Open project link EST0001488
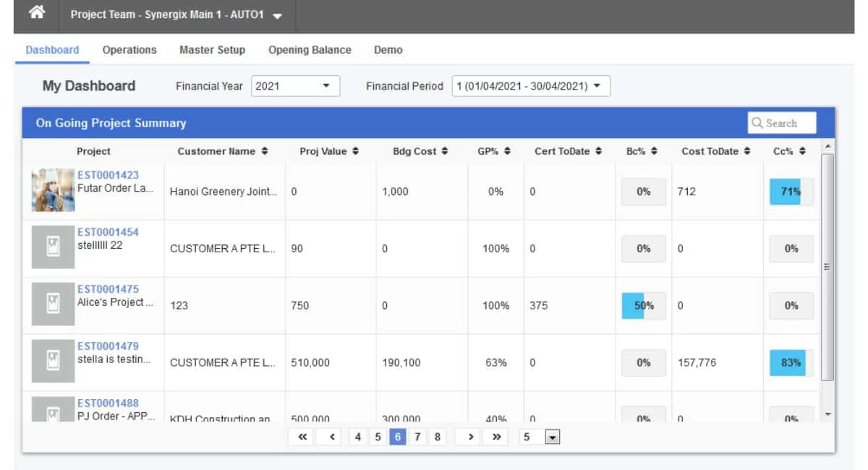This screenshot has height=470, width=868. 108,403
